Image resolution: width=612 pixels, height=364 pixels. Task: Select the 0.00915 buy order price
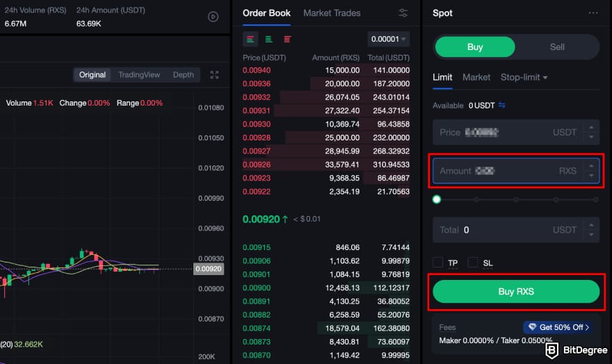pos(257,247)
